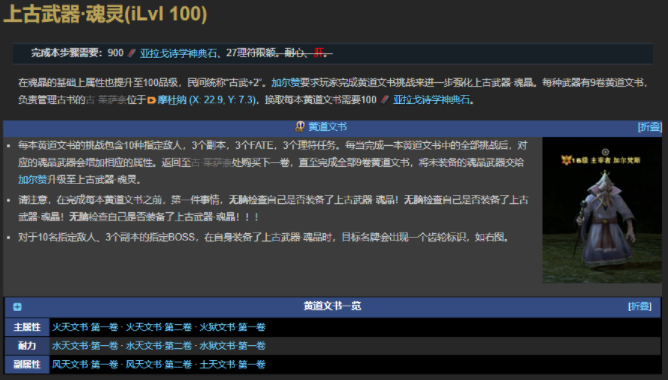Image resolution: width=668 pixels, height=380 pixels.
Task: Click the orange map marker before 摩杜纳
Action: (152, 100)
